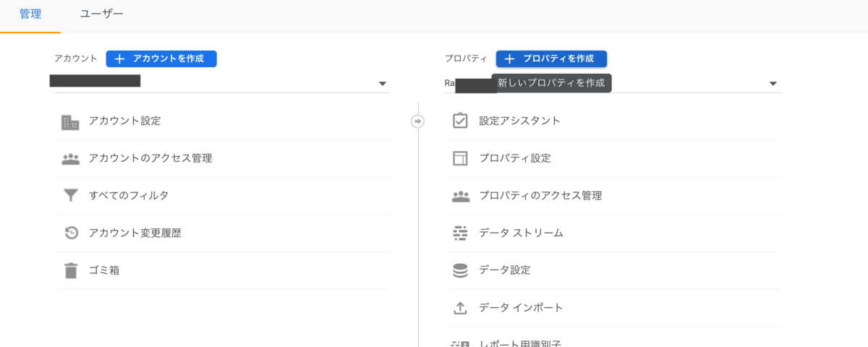The height and width of the screenshot is (347, 868).
Task: Click the circular arrow icon between columns
Action: coord(417,121)
